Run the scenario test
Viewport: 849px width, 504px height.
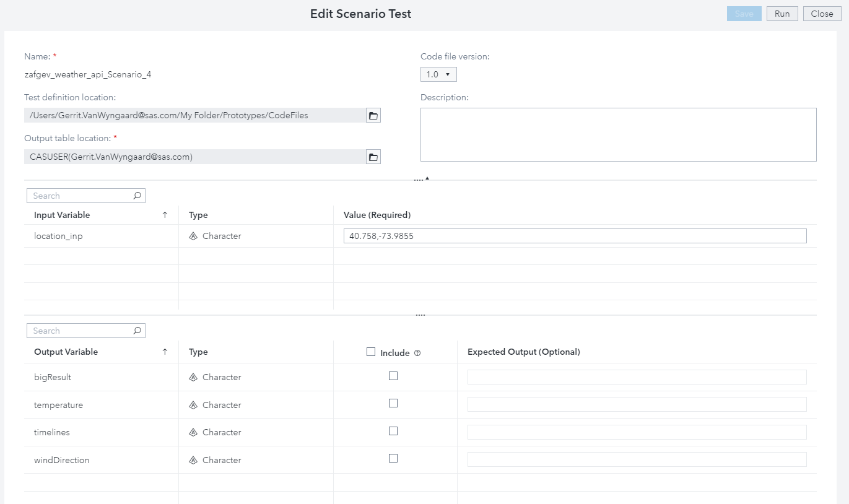click(x=782, y=14)
